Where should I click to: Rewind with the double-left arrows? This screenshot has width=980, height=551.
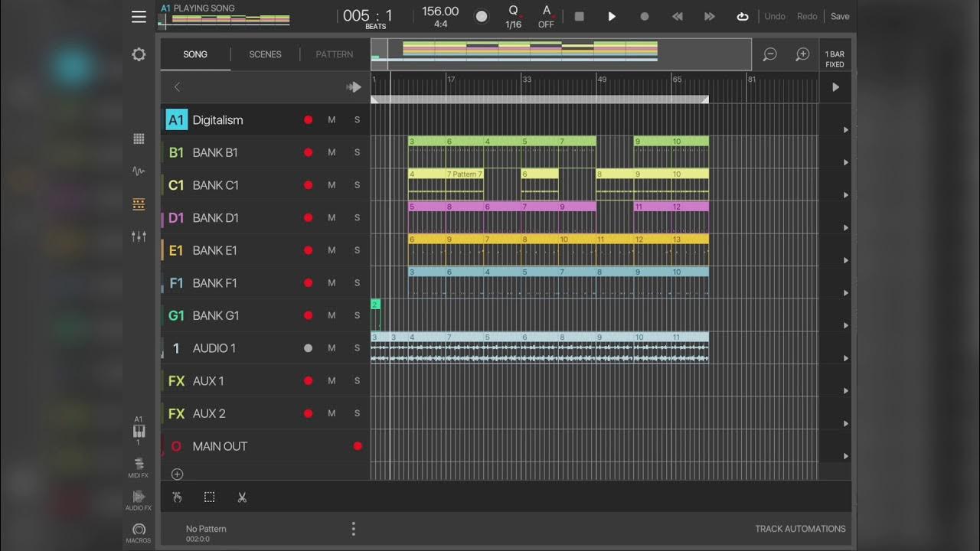coord(678,16)
